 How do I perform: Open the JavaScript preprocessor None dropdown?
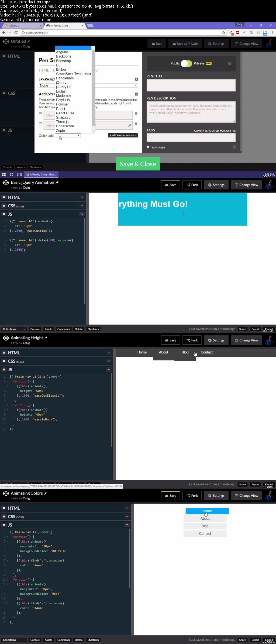(x=88, y=86)
